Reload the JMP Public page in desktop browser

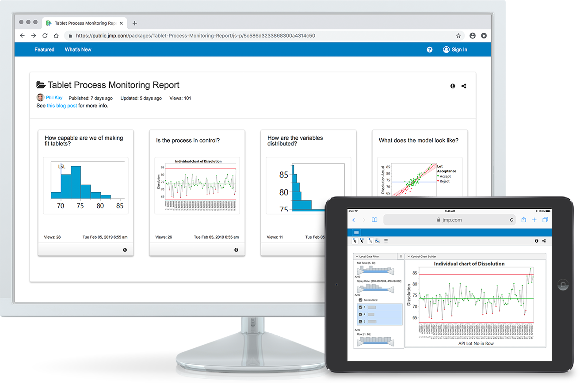tap(45, 36)
